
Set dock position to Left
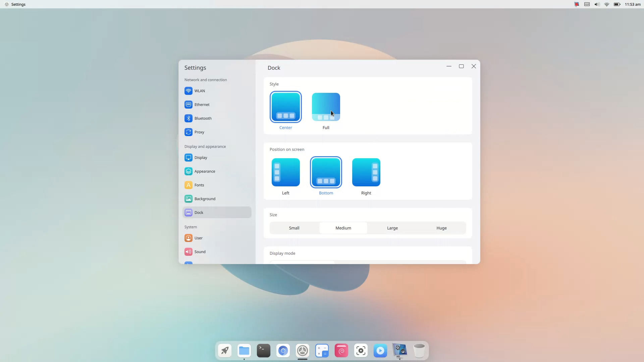coord(285,172)
